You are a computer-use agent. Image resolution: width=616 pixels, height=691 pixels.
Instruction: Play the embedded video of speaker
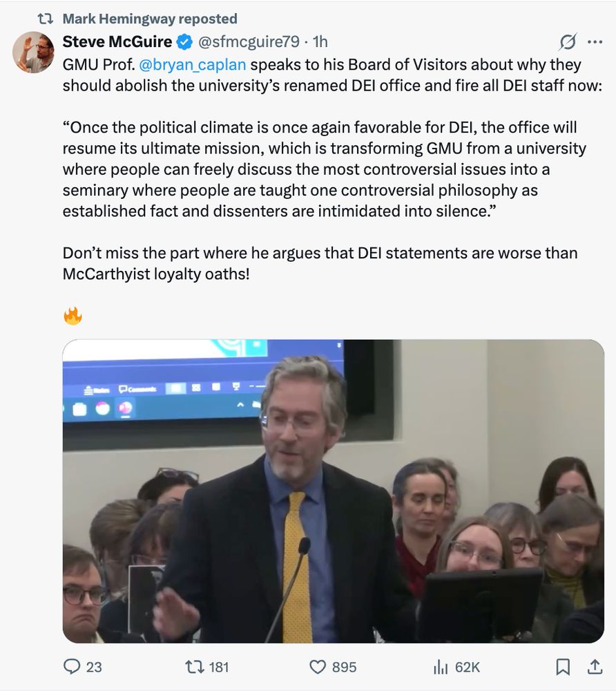(x=334, y=491)
